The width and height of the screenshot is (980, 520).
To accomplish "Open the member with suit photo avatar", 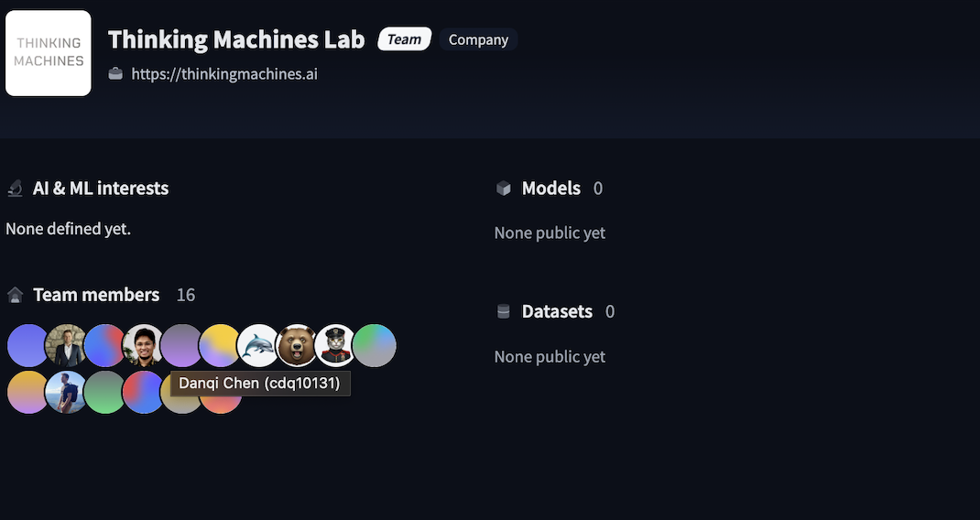I will (67, 346).
